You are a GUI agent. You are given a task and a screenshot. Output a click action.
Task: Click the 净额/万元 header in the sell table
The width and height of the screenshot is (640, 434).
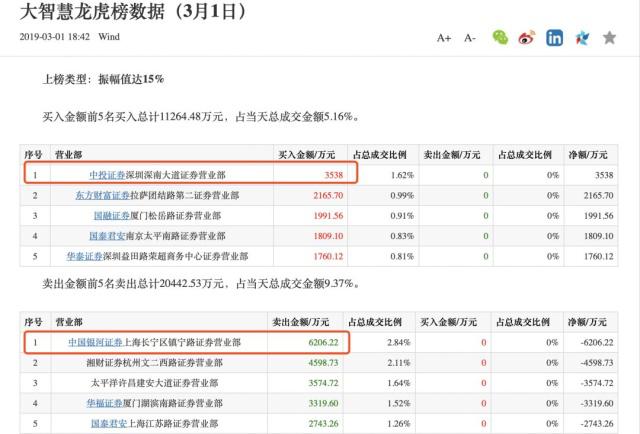tap(587, 322)
